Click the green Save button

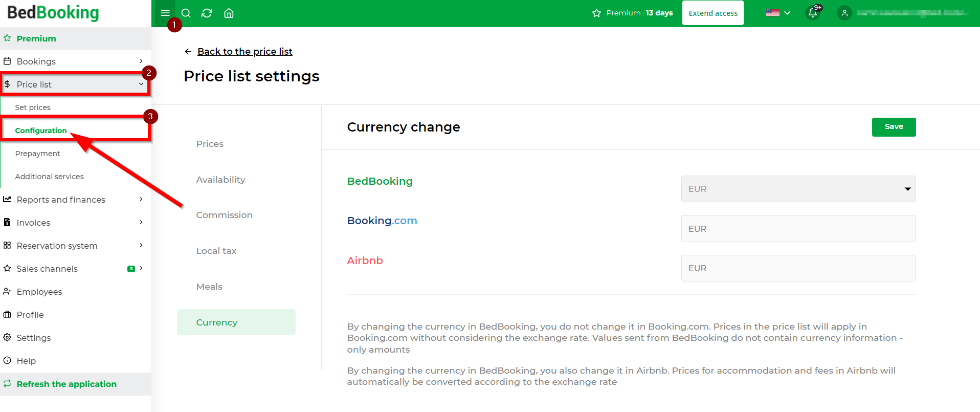tap(894, 127)
